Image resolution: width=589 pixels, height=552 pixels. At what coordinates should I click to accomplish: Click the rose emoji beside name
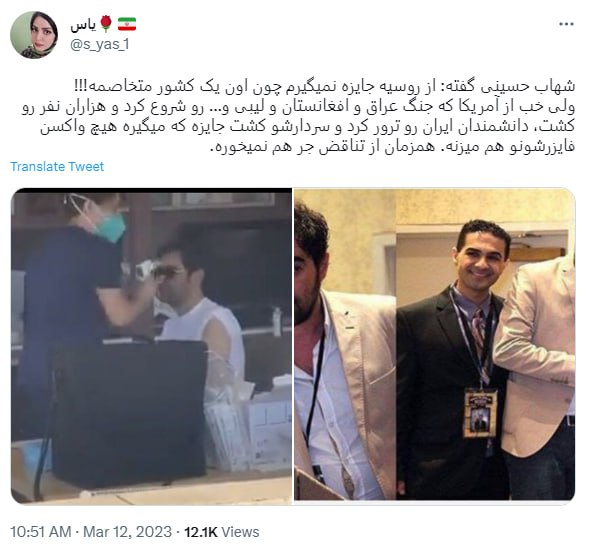click(106, 24)
